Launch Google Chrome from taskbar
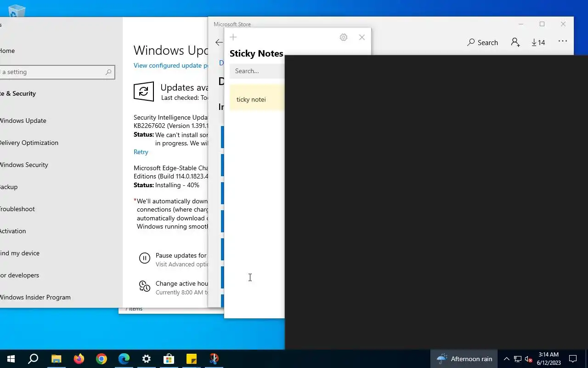 click(101, 359)
